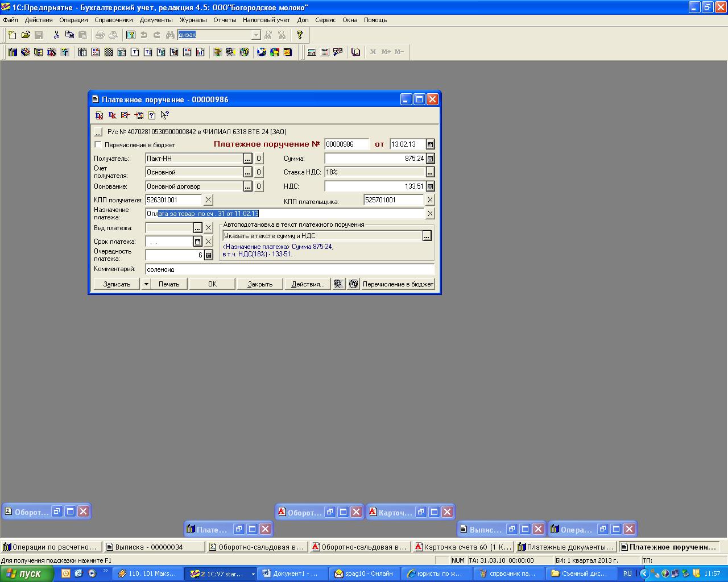
Task: Clear the Назначение платежа field with X
Action: coord(430,214)
